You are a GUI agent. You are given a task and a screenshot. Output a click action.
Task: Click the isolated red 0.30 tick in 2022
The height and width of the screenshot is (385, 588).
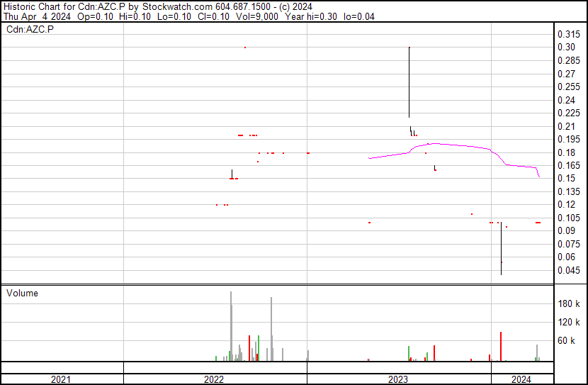[245, 48]
